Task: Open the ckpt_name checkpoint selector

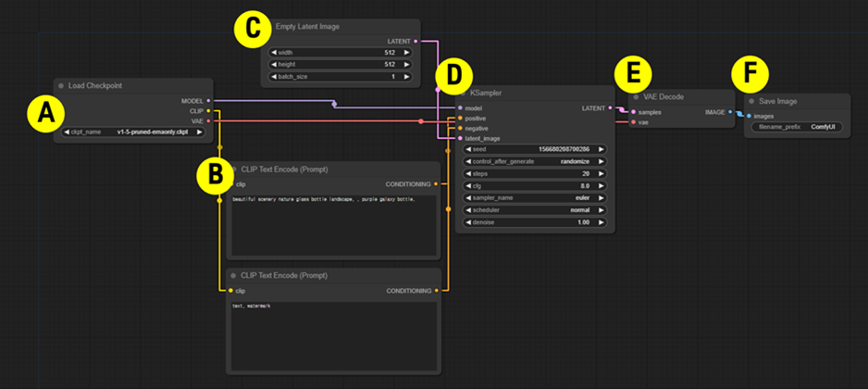Action: (133, 132)
